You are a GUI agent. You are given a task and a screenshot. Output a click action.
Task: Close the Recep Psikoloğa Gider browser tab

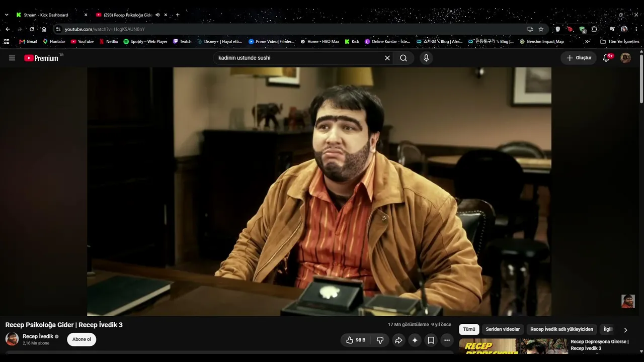point(166,15)
